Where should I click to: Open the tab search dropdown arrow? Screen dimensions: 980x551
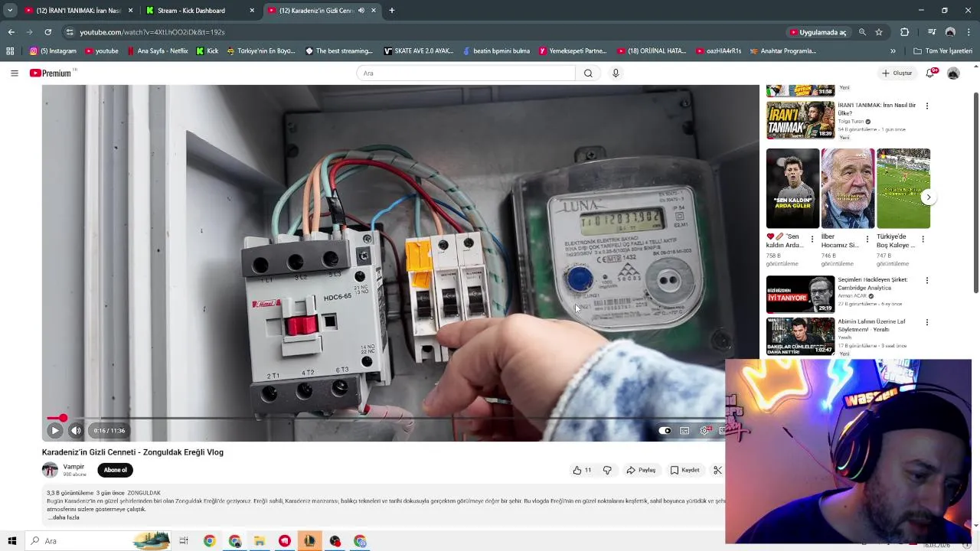10,11
